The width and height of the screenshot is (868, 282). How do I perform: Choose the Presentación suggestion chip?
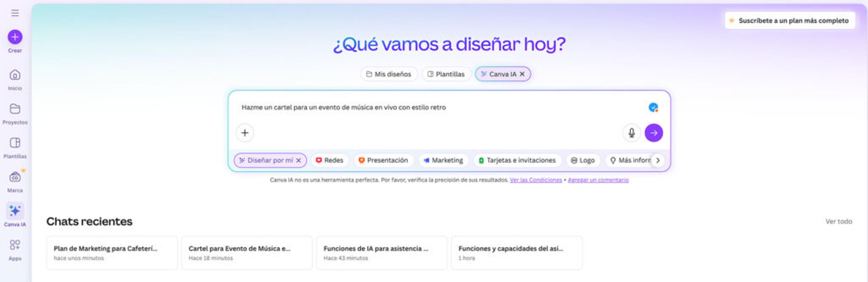click(x=383, y=161)
